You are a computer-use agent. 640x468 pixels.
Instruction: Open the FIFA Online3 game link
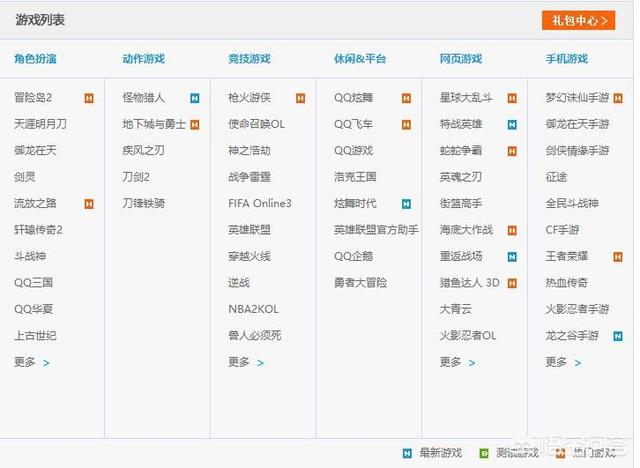point(260,203)
